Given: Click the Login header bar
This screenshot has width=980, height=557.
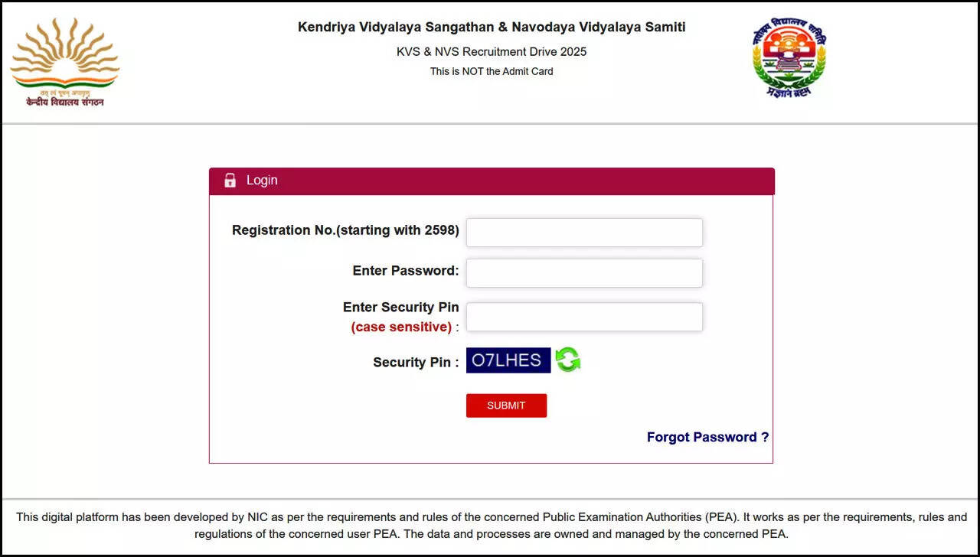Looking at the screenshot, I should (x=491, y=181).
